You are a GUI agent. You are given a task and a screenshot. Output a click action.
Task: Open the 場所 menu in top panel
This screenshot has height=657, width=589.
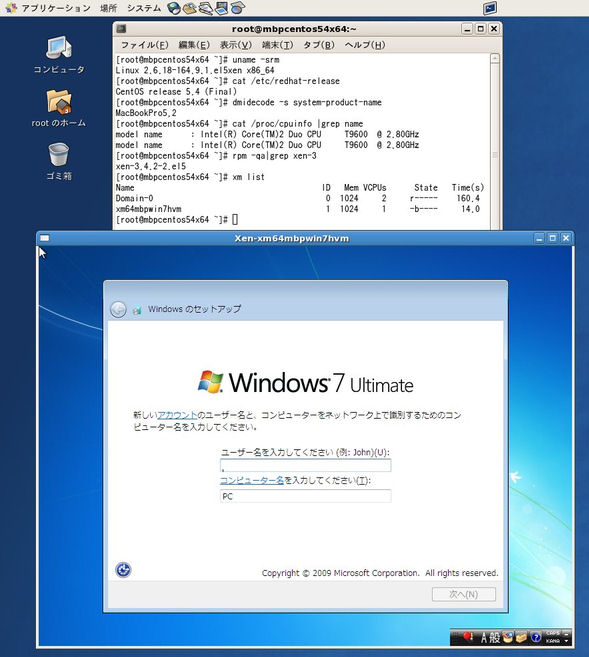pos(108,8)
